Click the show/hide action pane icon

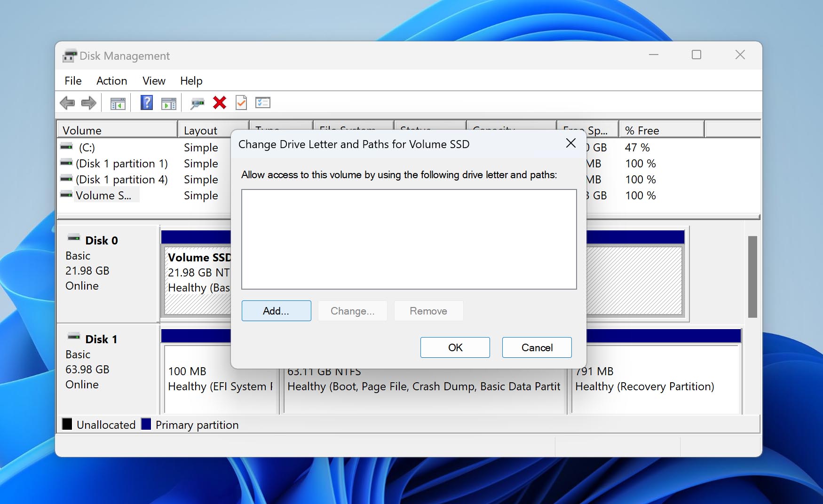168,103
